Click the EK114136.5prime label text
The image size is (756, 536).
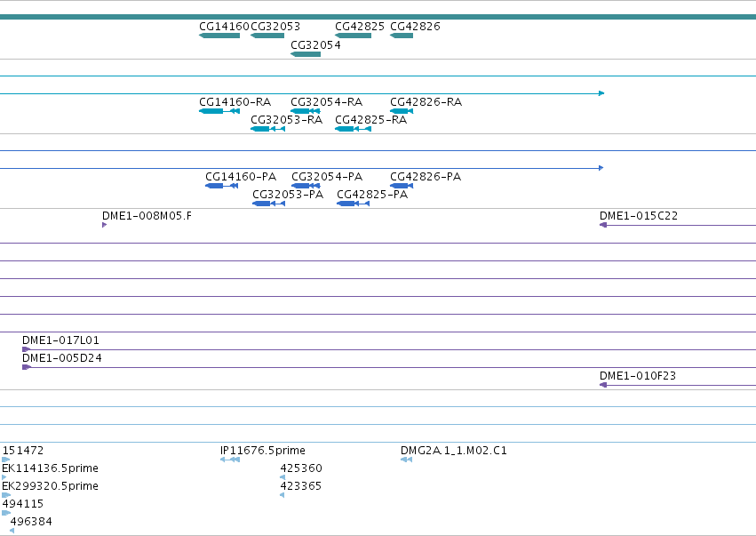(50, 468)
